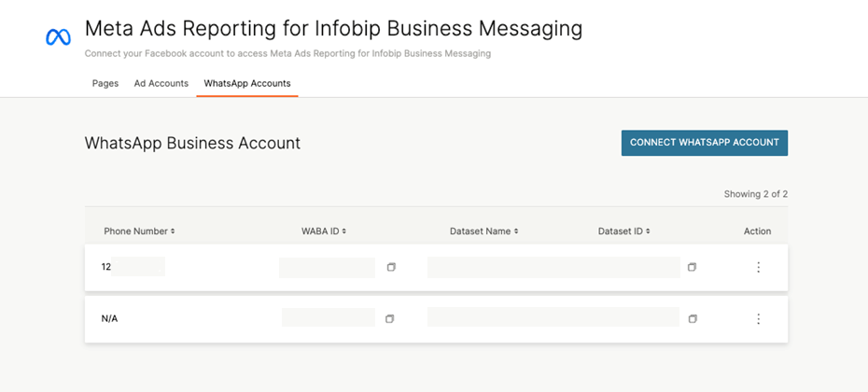The height and width of the screenshot is (392, 868).
Task: Copy WABA ID in the N/A row
Action: tap(389, 319)
